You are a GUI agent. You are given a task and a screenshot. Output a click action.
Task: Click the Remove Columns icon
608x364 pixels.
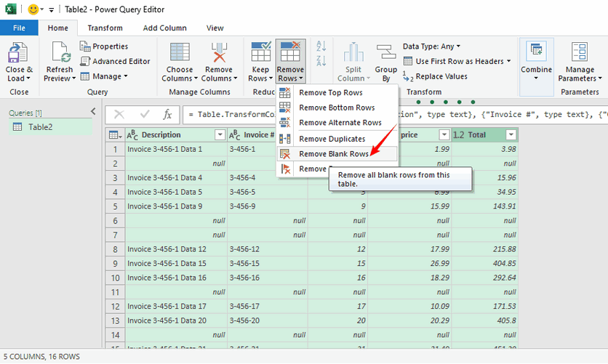coord(219,52)
